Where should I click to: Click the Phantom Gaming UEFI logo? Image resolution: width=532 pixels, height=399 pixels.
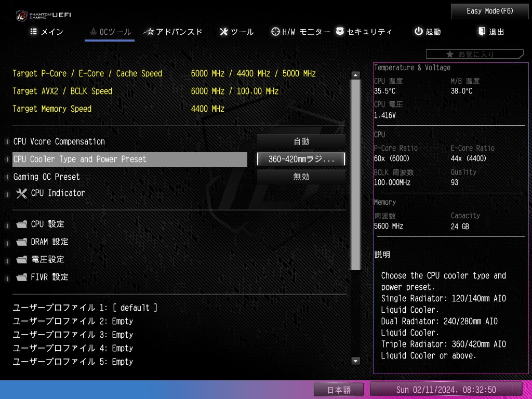pos(44,16)
